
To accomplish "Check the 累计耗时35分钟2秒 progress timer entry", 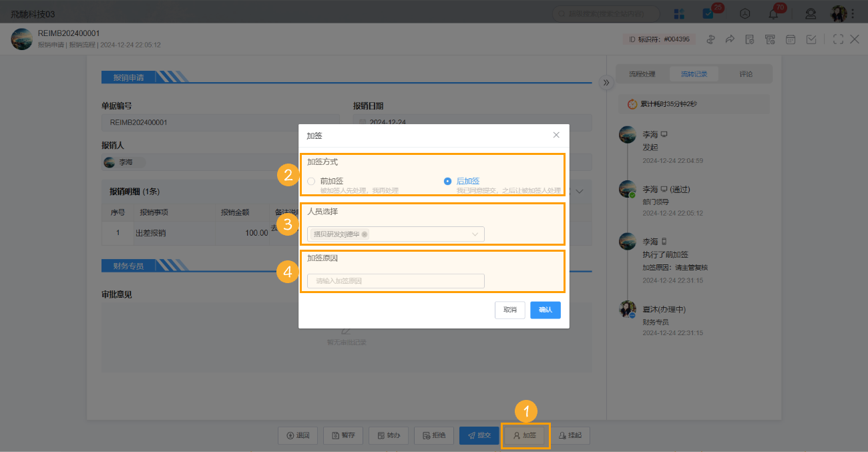I will 694,103.
